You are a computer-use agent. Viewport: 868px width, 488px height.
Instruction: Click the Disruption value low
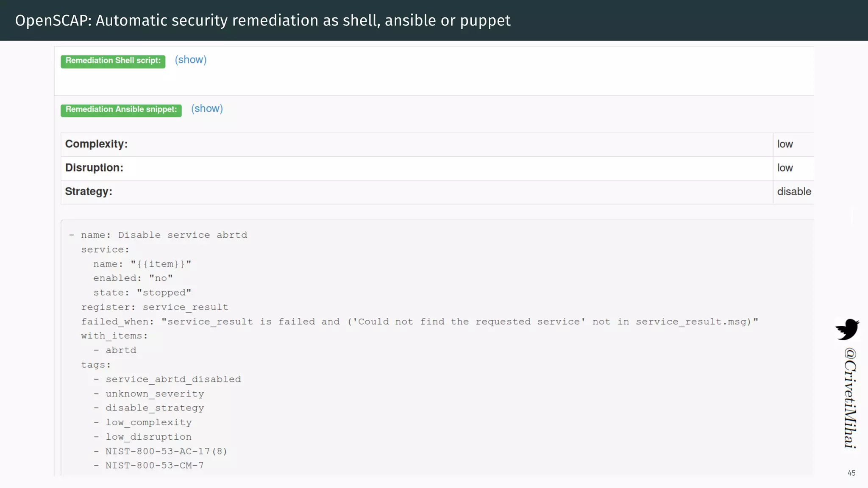[785, 168]
